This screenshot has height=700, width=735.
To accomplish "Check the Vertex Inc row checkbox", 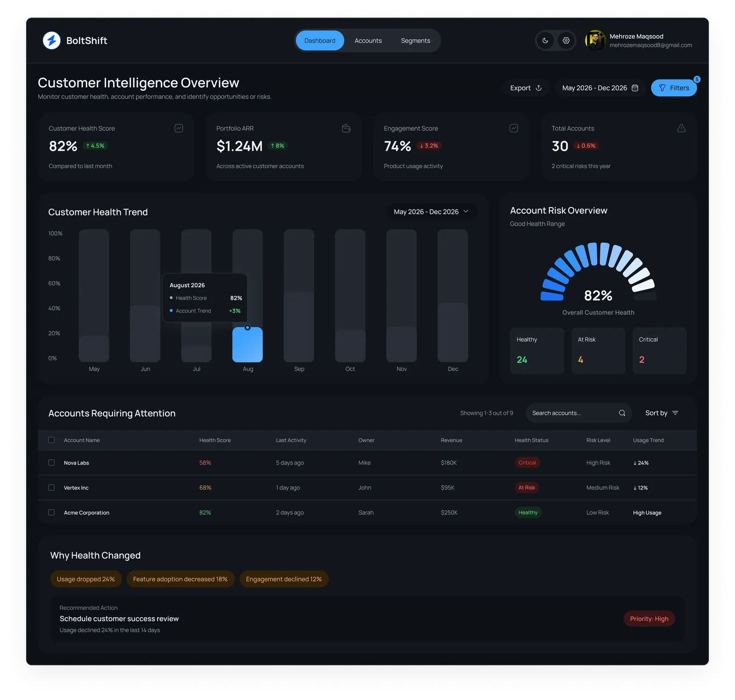I will coord(51,487).
